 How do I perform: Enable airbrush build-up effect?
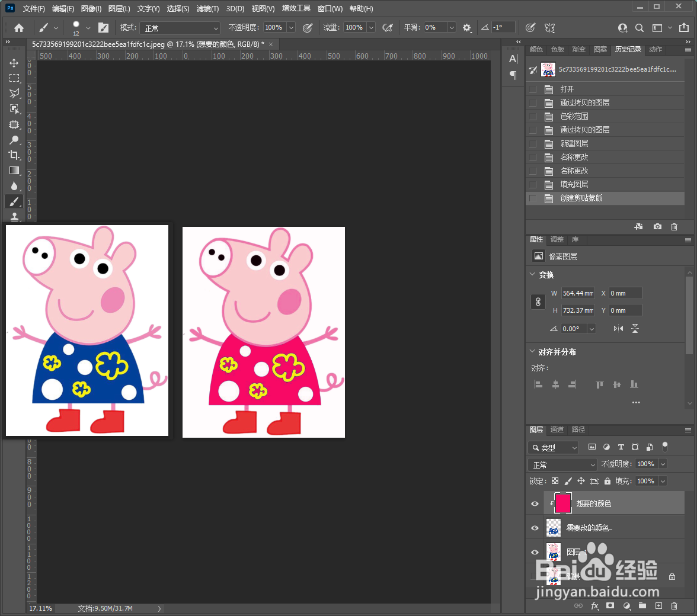point(388,28)
